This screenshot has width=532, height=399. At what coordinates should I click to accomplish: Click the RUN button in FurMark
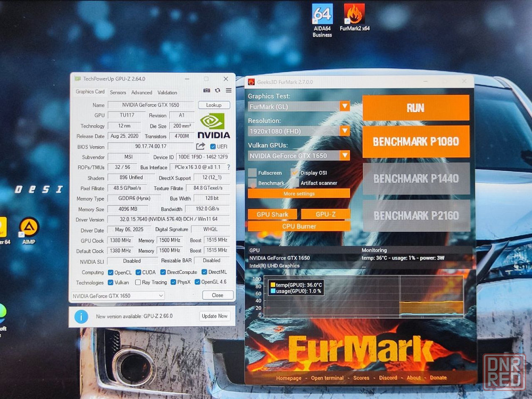[415, 108]
